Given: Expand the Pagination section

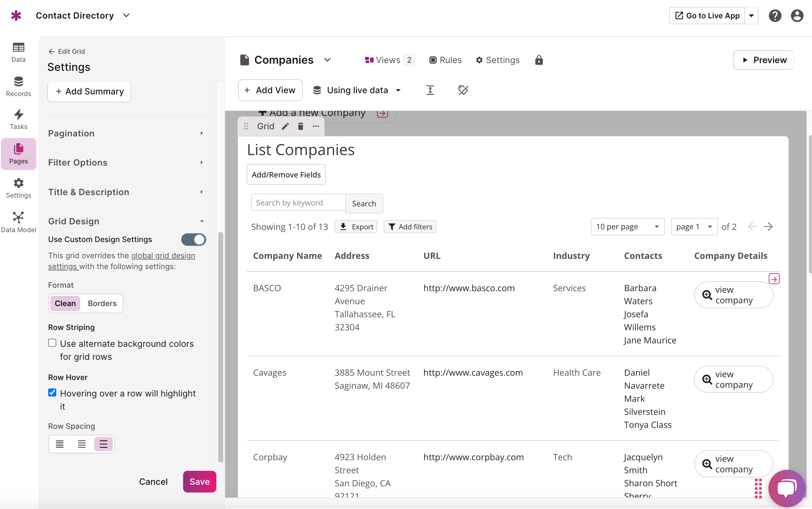Looking at the screenshot, I should 127,133.
